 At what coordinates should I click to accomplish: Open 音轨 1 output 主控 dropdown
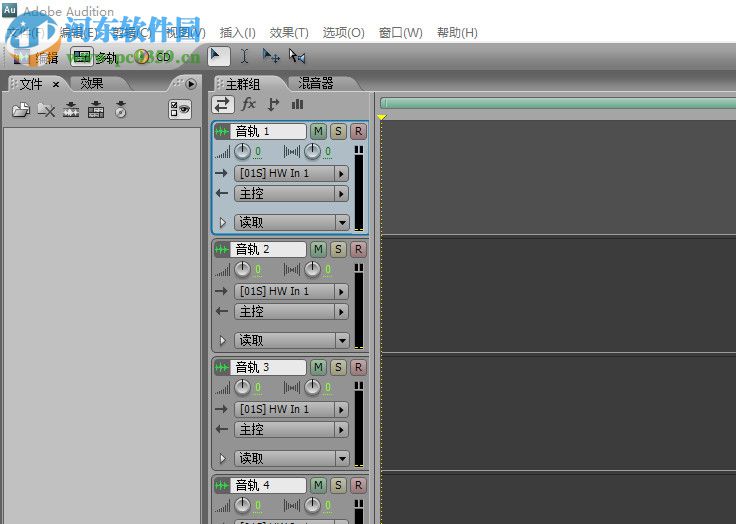click(x=291, y=194)
